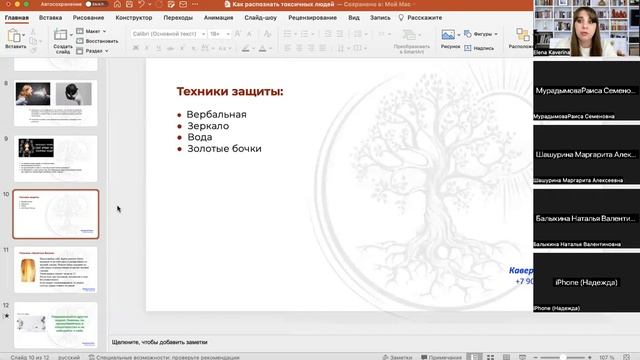
Task: Click the zoom slider in the status bar
Action: coord(563,357)
